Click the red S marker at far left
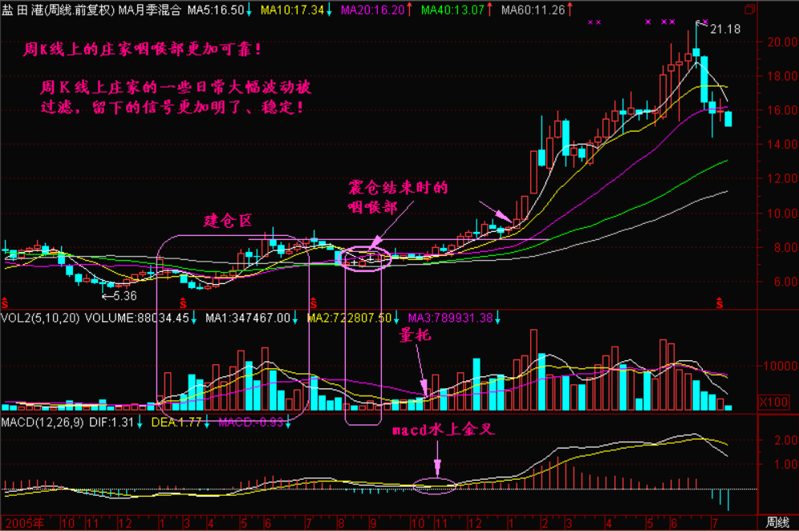Screen dimensions: 799x532 click(5, 303)
